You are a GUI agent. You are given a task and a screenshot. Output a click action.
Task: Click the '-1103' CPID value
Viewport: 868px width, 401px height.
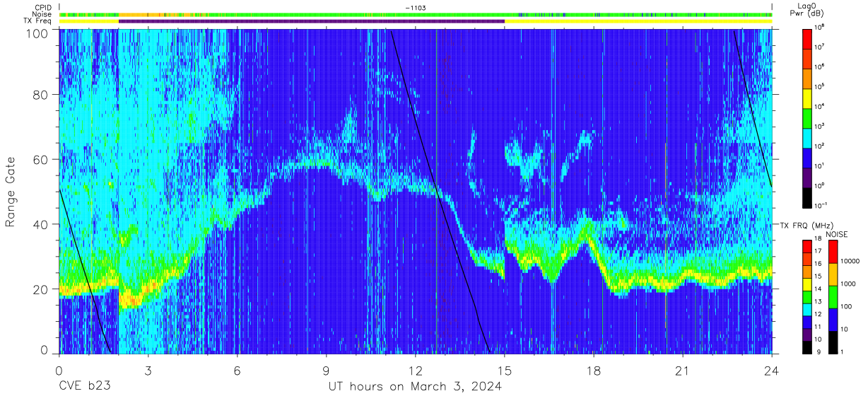pos(415,8)
